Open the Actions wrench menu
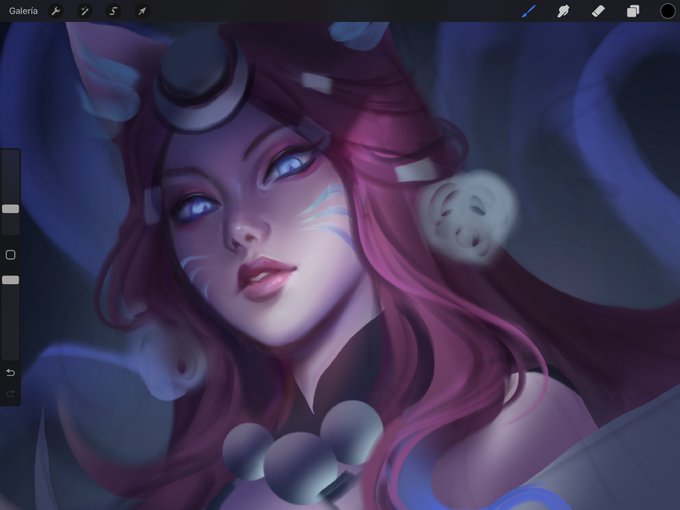The height and width of the screenshot is (510, 680). (56, 11)
